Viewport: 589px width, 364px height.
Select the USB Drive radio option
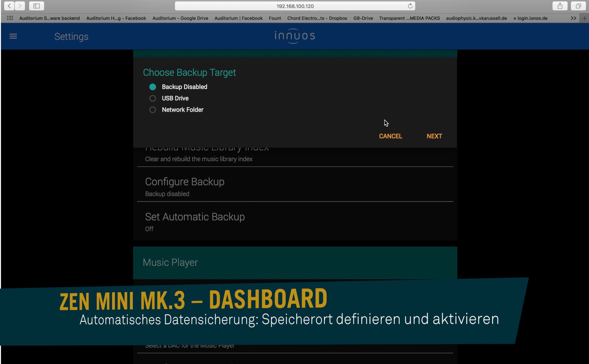point(152,98)
